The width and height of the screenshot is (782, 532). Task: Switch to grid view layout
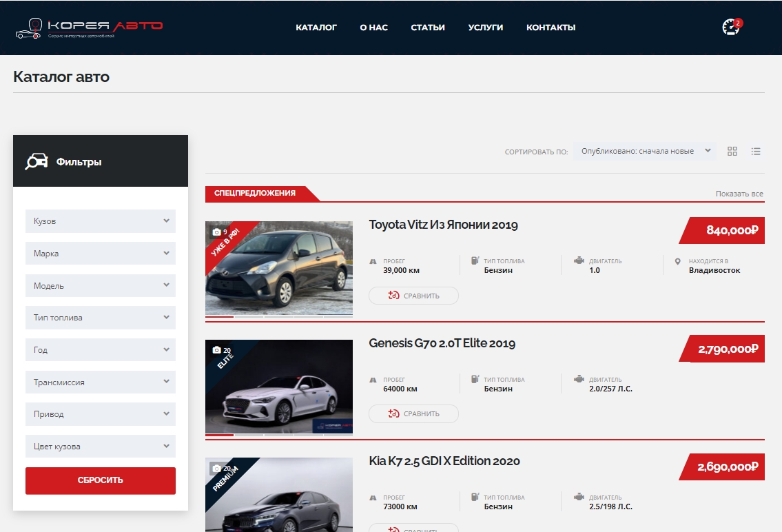click(x=732, y=151)
